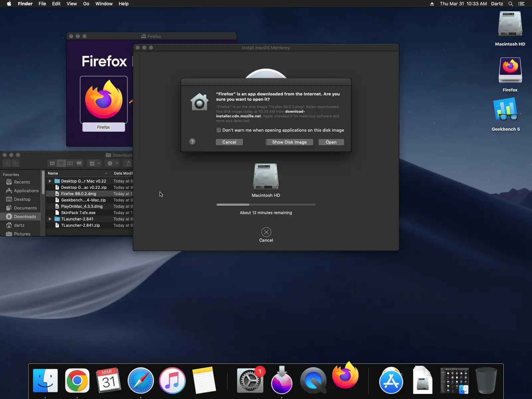Select Desktop in the Finder sidebar

[20, 199]
